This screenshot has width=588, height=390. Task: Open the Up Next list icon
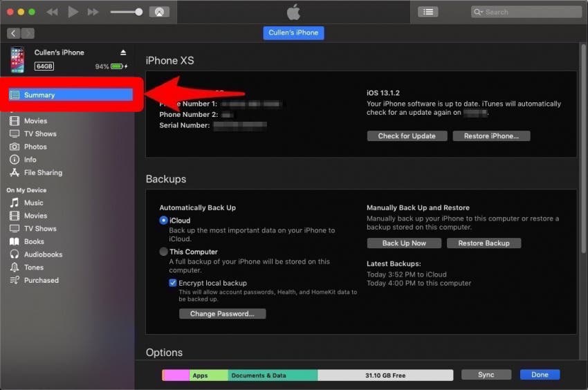point(428,12)
